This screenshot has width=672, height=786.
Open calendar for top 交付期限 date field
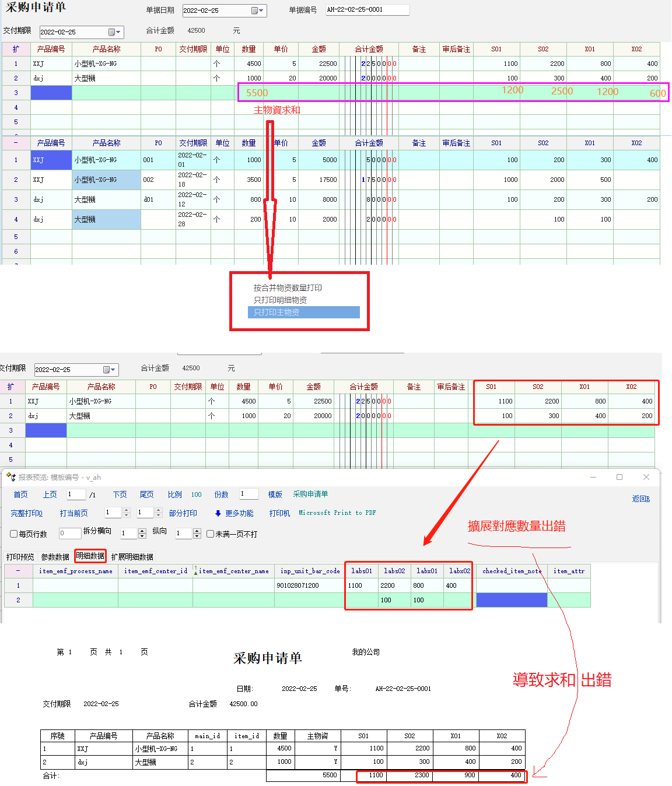coord(114,32)
